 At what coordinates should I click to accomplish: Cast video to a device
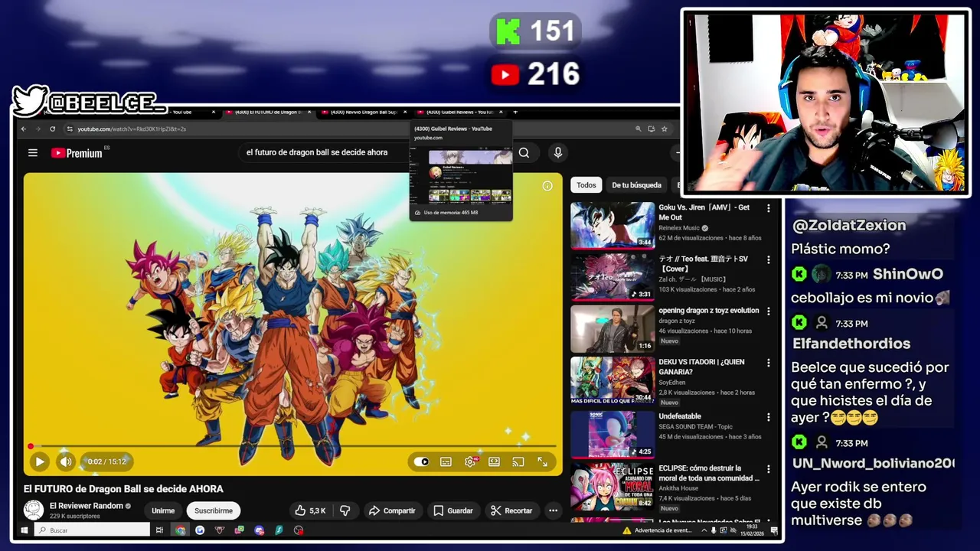pos(518,461)
